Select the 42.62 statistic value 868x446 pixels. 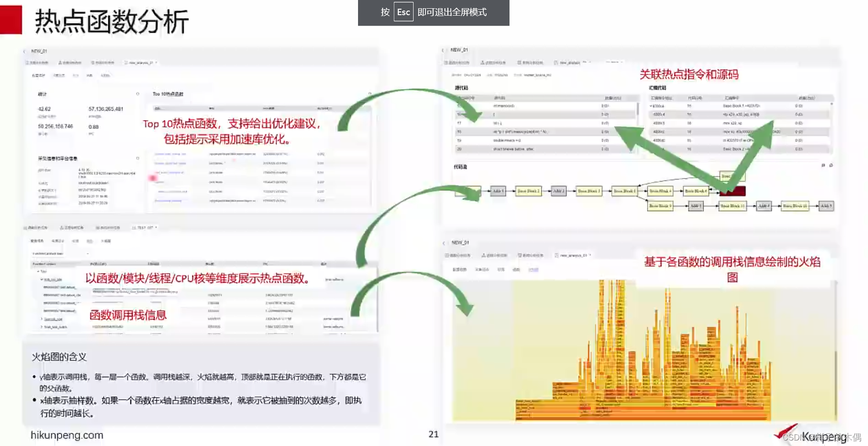point(45,109)
